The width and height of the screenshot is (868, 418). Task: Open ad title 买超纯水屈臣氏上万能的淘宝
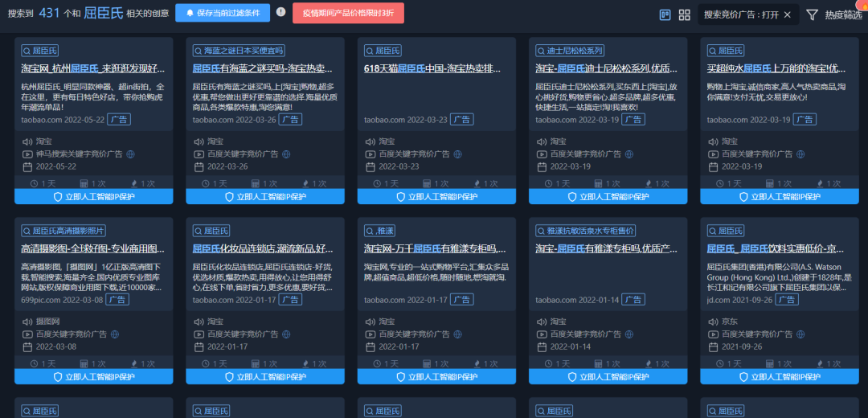click(x=776, y=69)
